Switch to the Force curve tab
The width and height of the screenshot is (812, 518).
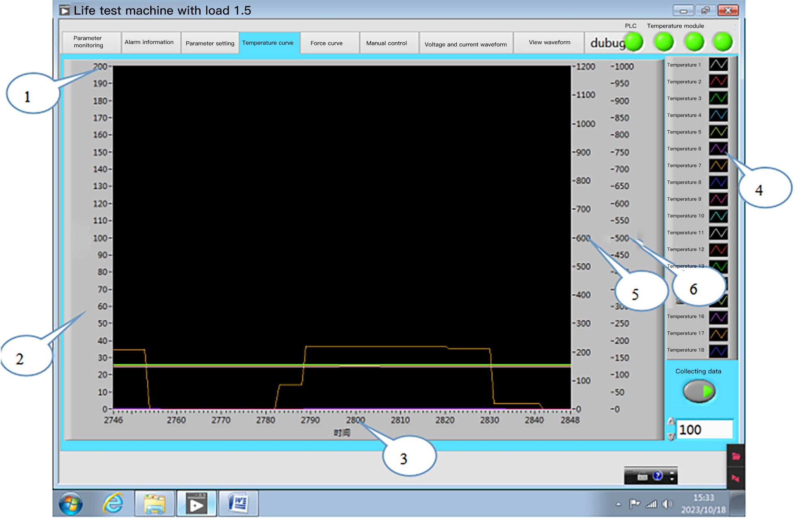pyautogui.click(x=329, y=43)
